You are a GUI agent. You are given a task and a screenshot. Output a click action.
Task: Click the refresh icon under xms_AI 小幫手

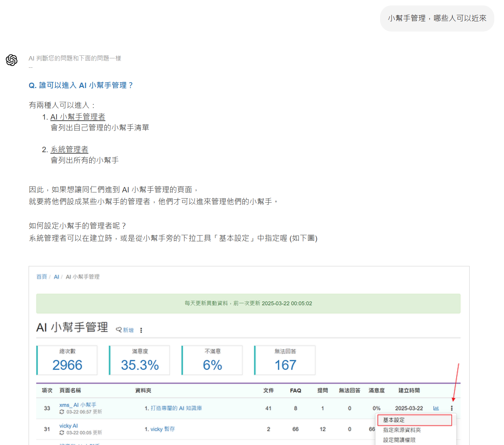pyautogui.click(x=62, y=412)
